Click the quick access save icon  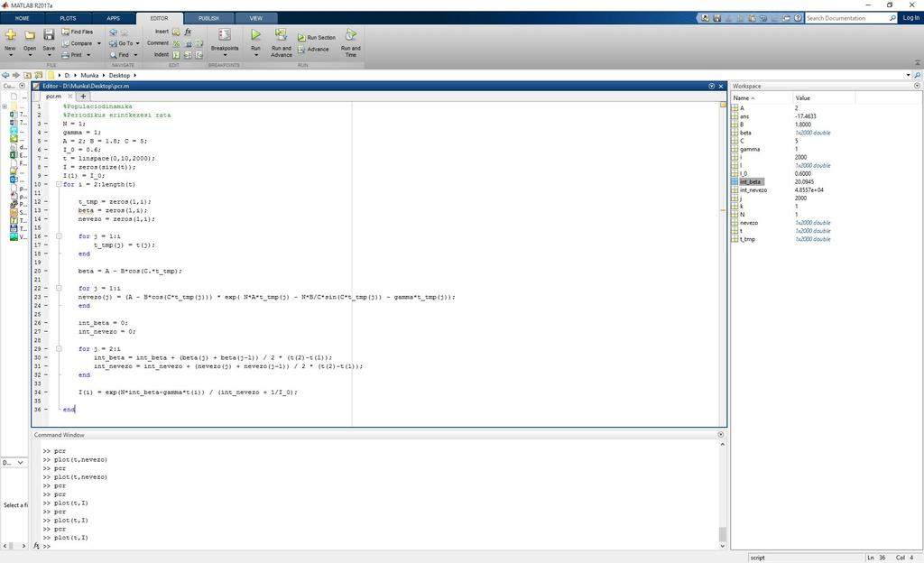click(x=716, y=18)
